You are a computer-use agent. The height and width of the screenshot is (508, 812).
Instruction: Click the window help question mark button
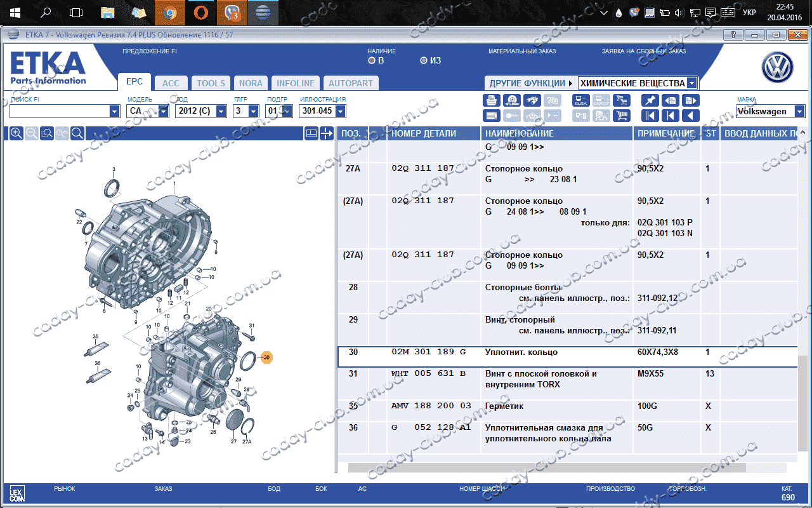click(733, 35)
